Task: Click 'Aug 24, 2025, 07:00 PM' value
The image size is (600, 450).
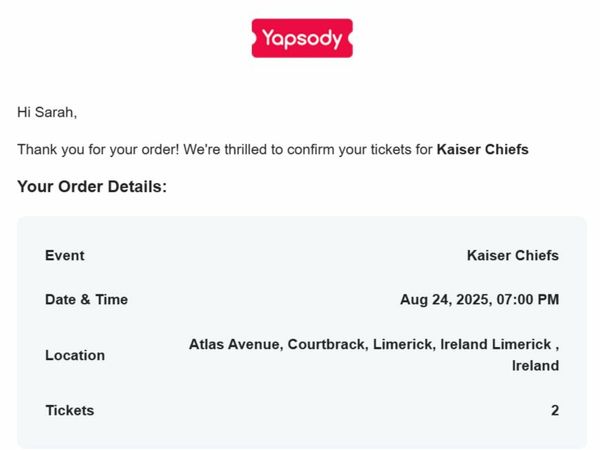Action: [x=479, y=299]
